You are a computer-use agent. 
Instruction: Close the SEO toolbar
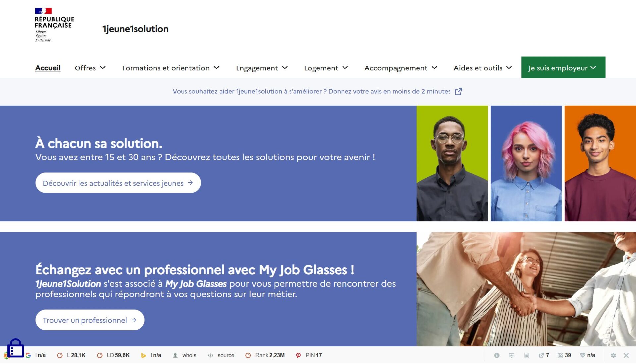click(x=626, y=355)
